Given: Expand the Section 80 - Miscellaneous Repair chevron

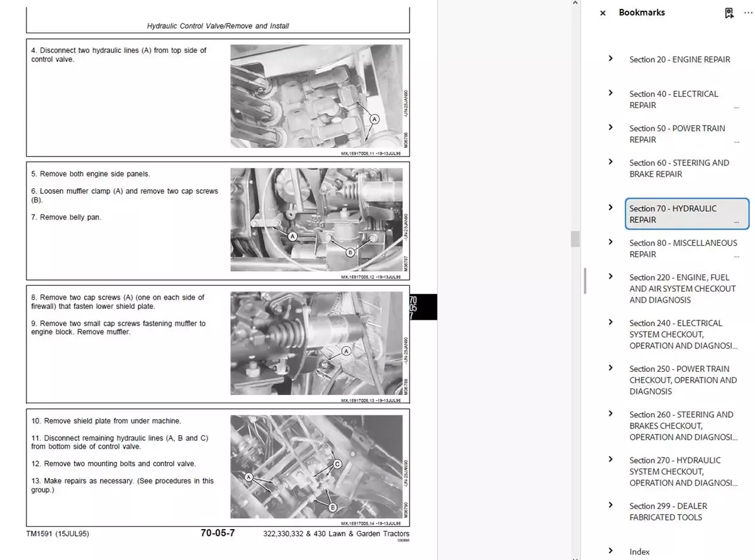Looking at the screenshot, I should coord(610,242).
